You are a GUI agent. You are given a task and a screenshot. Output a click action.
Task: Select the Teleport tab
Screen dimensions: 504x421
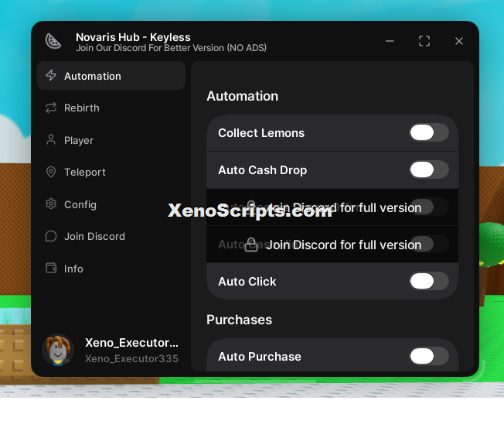pyautogui.click(x=111, y=172)
